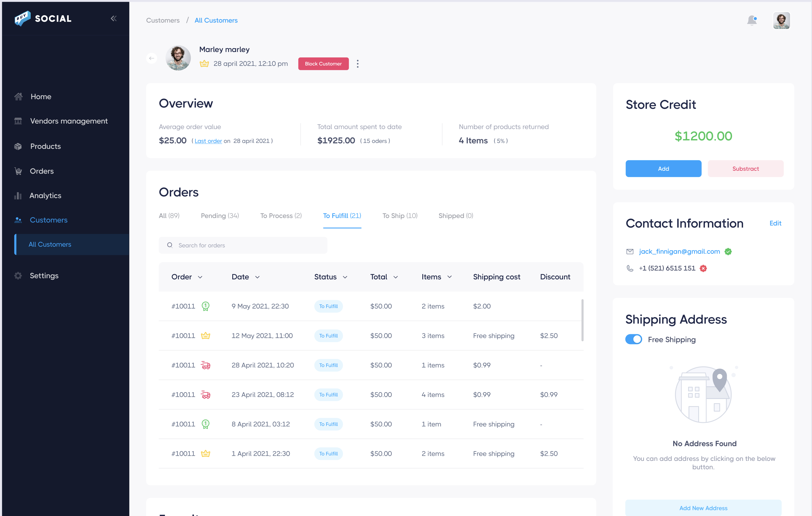This screenshot has width=812, height=516.
Task: Edit the Contact Information
Action: pos(775,223)
